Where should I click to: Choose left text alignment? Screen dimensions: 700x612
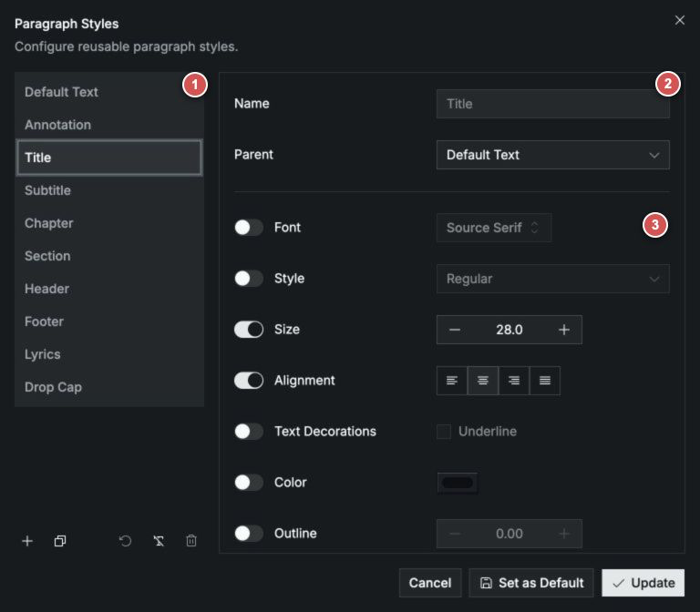(x=452, y=381)
